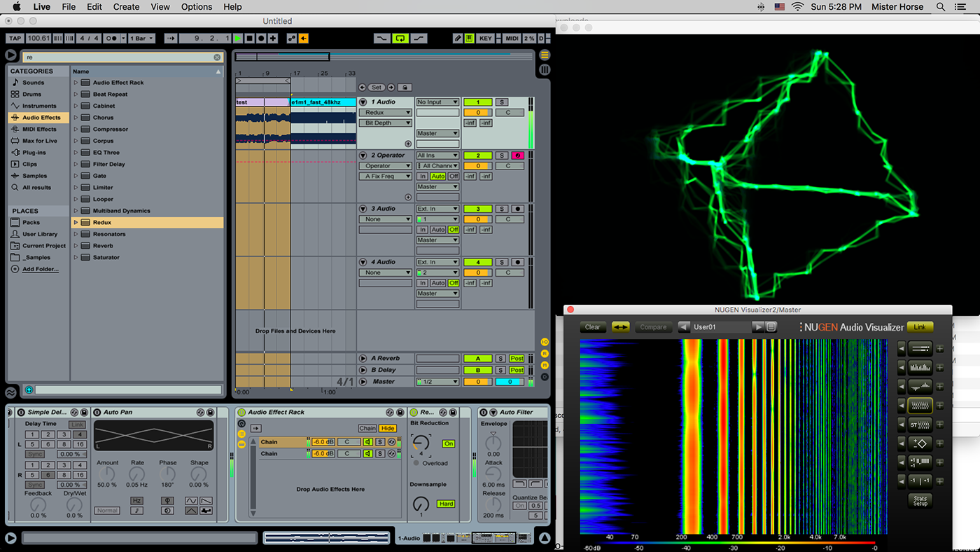Image resolution: width=980 pixels, height=552 pixels.
Task: Select the MIDI Effects category in the browser
Action: pyautogui.click(x=39, y=129)
